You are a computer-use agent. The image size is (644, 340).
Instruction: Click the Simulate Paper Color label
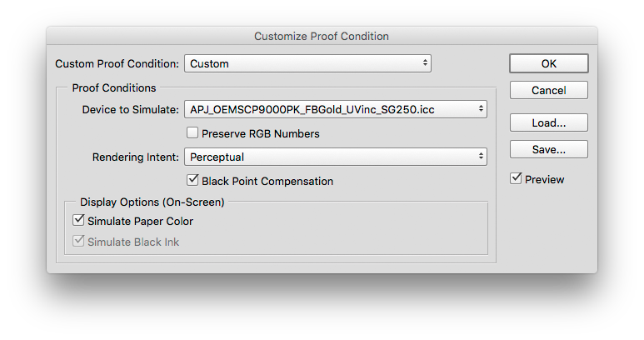click(x=140, y=222)
